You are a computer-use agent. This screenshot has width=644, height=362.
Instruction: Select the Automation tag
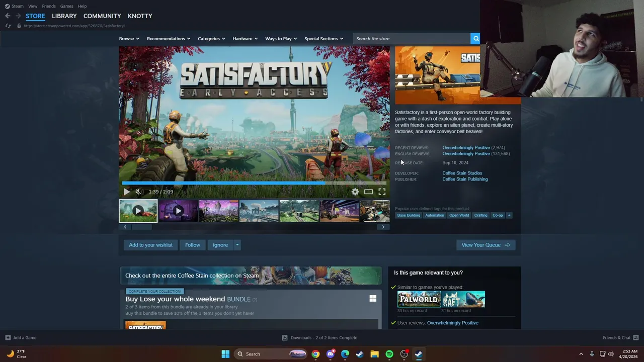coord(435,215)
